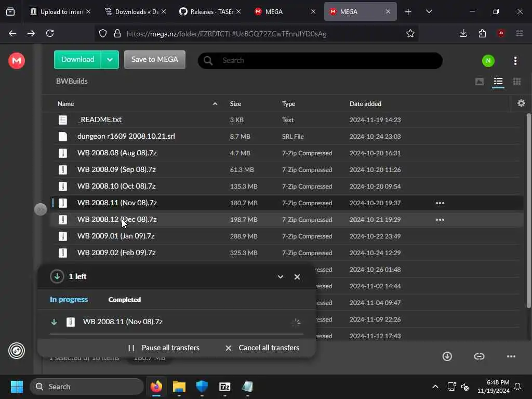Switch to Completed transfers tab
This screenshot has height=399, width=532.
click(125, 300)
